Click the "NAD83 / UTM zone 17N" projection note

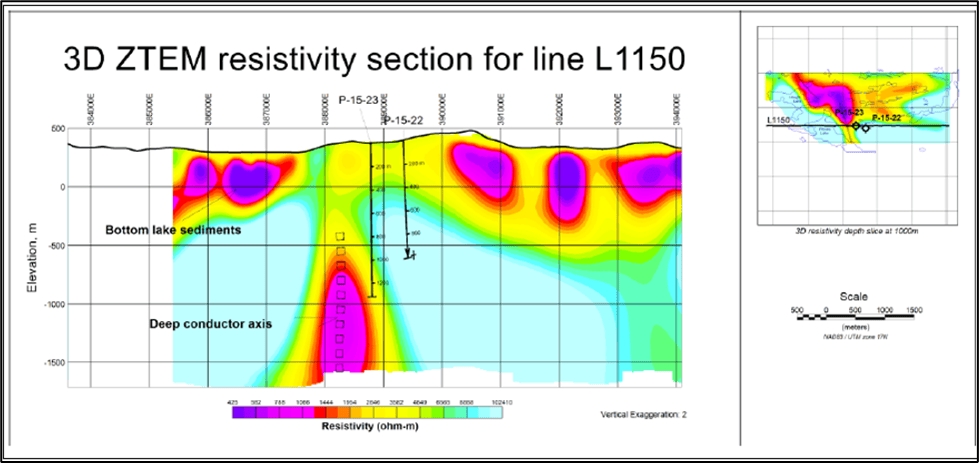[x=855, y=337]
